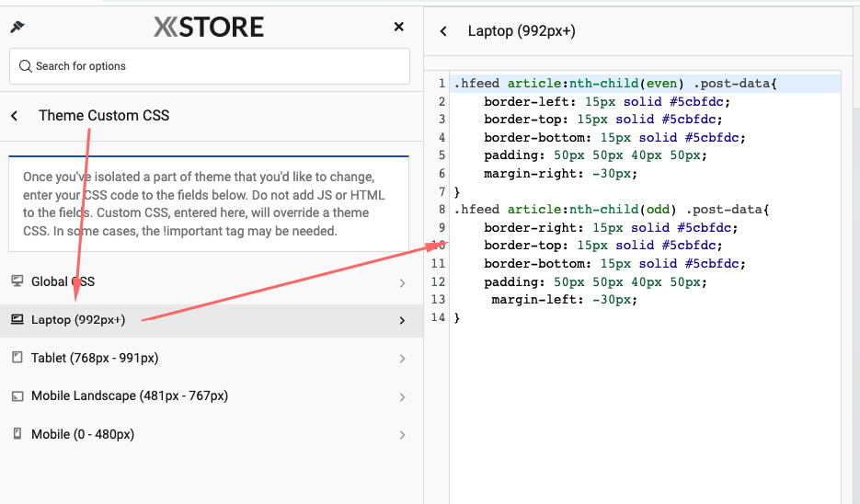
Task: Pin the options panel with pin icon
Action: (x=17, y=27)
